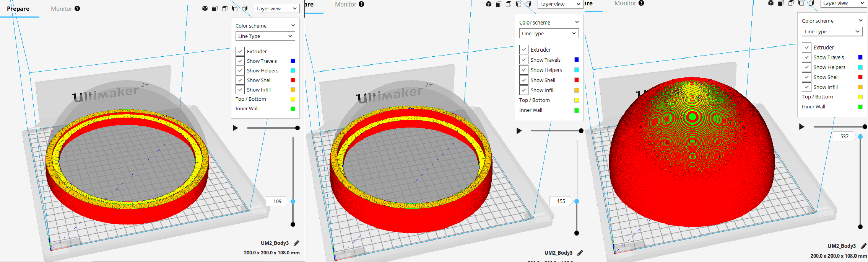
Task: Click path slider end knob in layer 109 screenshot
Action: pyautogui.click(x=297, y=128)
